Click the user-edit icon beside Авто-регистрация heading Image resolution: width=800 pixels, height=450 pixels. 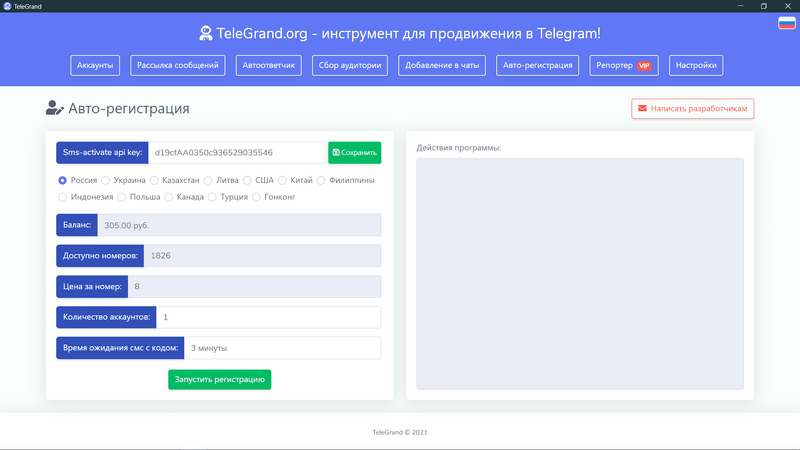(55, 108)
